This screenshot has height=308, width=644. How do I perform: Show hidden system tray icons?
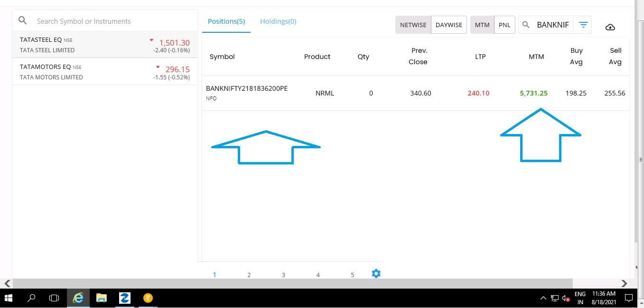543,298
